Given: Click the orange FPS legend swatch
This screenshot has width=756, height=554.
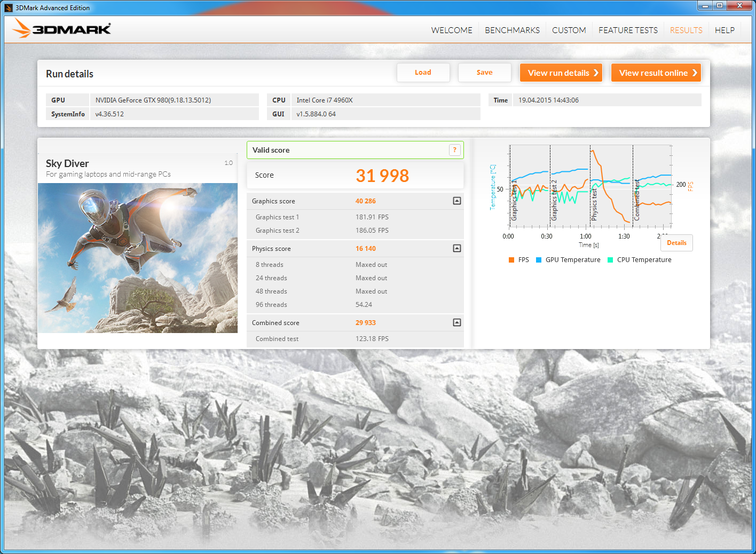Looking at the screenshot, I should pyautogui.click(x=511, y=260).
